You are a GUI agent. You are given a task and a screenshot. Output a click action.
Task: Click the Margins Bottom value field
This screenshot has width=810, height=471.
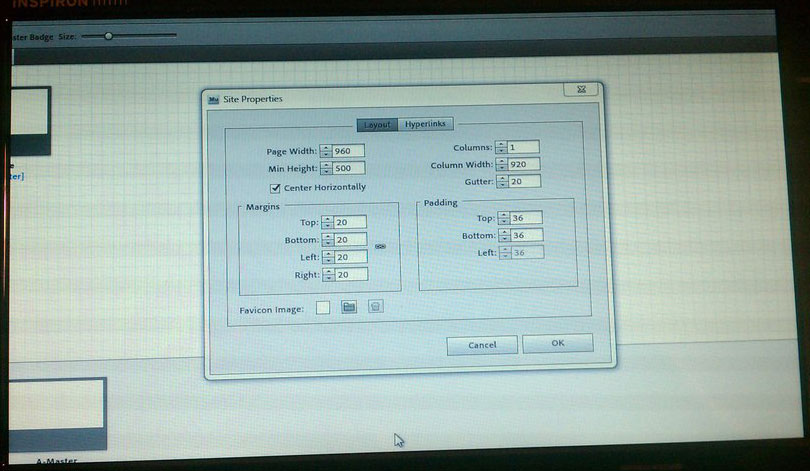click(351, 240)
